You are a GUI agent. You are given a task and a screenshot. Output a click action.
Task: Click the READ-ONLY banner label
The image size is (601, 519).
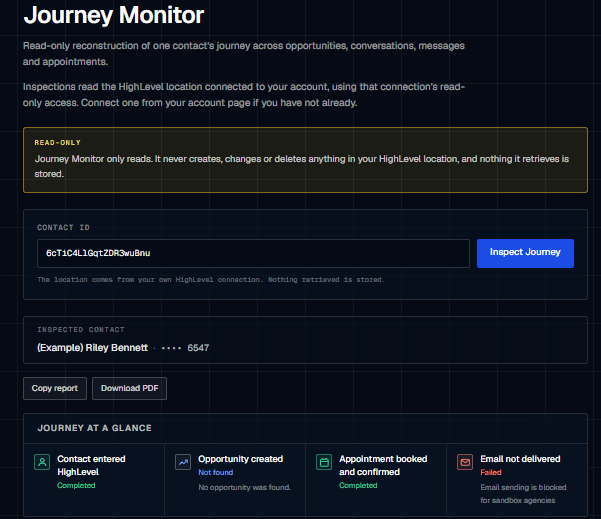tap(57, 143)
